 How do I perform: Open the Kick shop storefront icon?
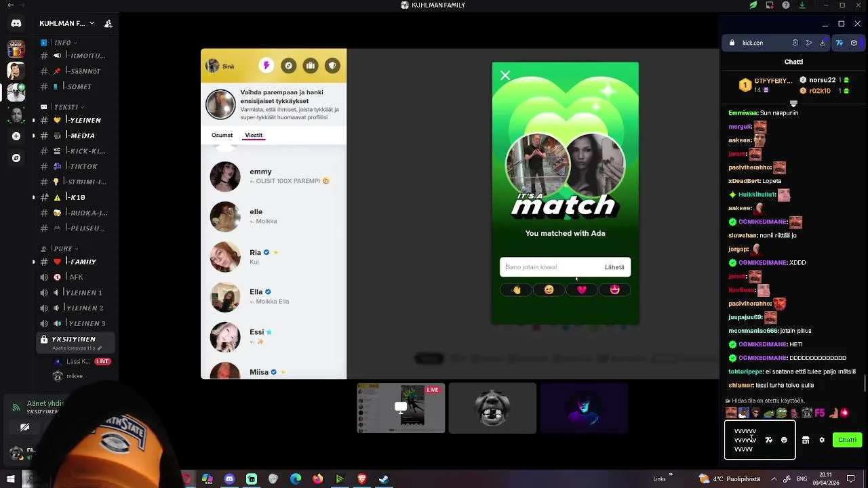click(806, 440)
